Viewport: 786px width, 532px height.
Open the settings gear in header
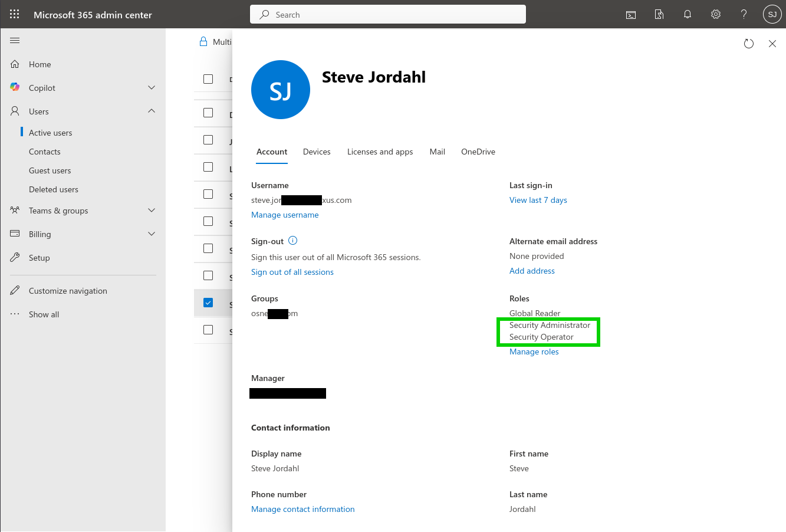pos(716,15)
